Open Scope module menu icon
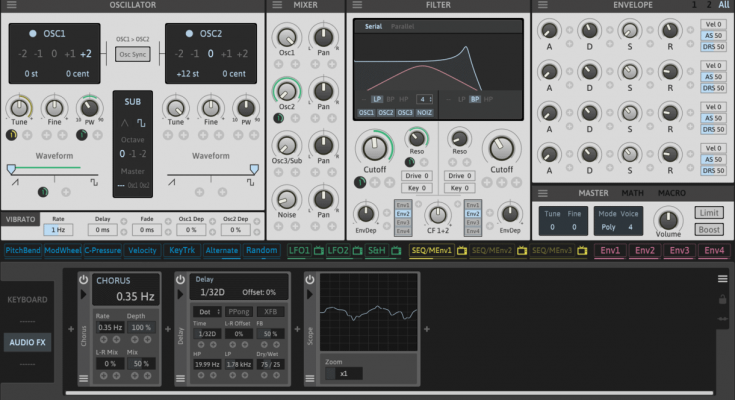This screenshot has height=400, width=735. point(309,378)
